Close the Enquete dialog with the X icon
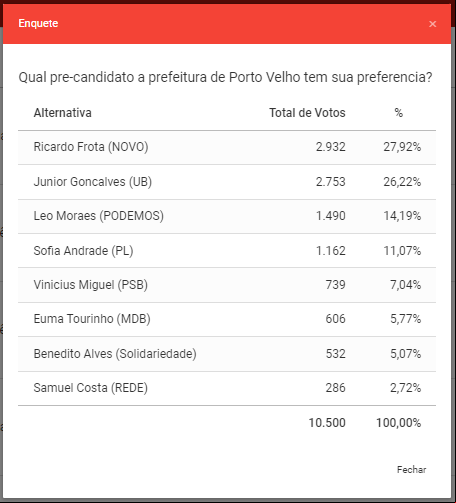The height and width of the screenshot is (503, 456). (x=432, y=24)
